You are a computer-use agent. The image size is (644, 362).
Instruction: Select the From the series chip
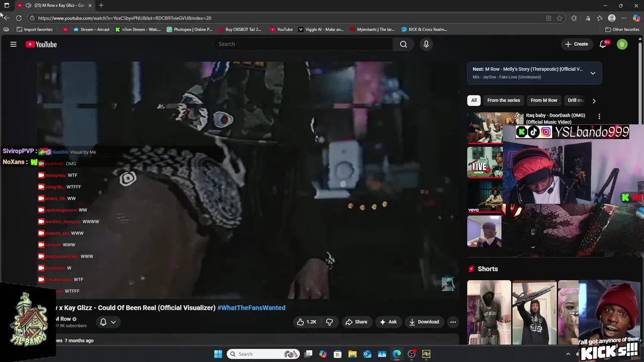504,100
